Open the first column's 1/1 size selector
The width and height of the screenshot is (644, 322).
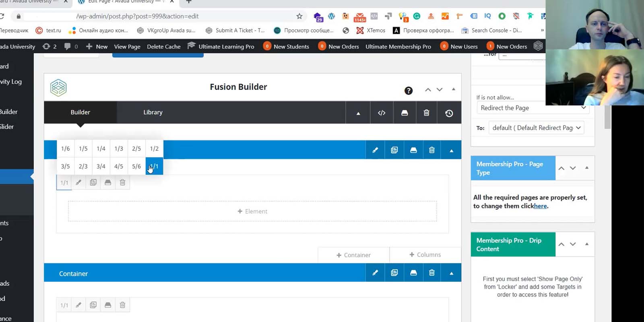point(64,182)
